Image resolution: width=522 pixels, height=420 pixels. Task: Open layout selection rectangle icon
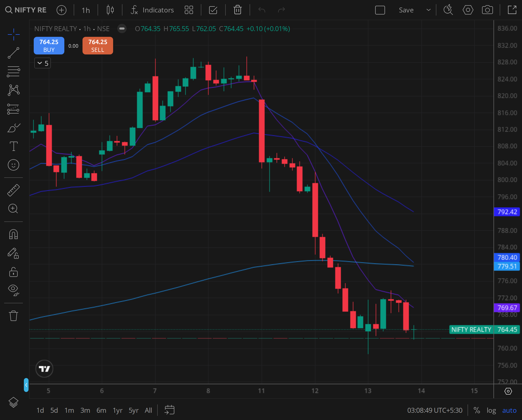click(380, 10)
